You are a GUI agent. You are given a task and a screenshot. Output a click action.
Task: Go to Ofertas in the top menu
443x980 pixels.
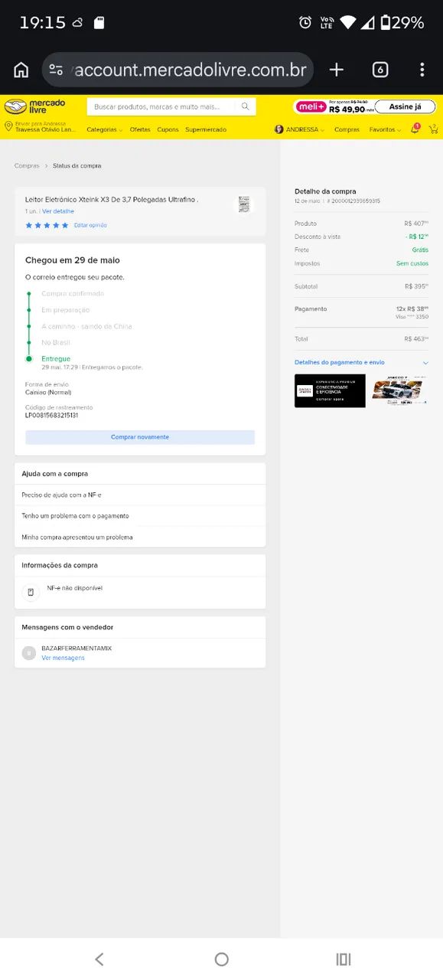click(x=140, y=129)
